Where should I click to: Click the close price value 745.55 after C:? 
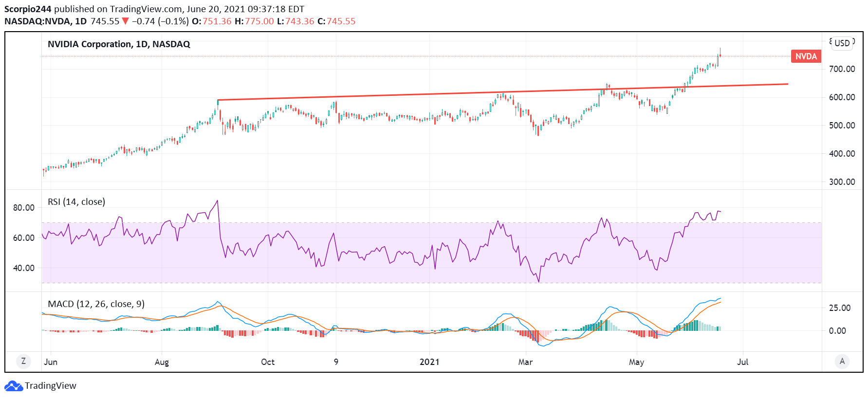pos(341,21)
